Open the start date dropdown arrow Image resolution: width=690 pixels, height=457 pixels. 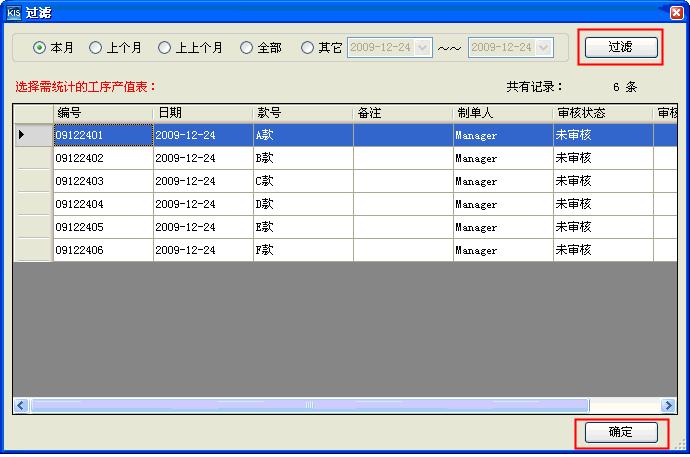click(x=423, y=47)
